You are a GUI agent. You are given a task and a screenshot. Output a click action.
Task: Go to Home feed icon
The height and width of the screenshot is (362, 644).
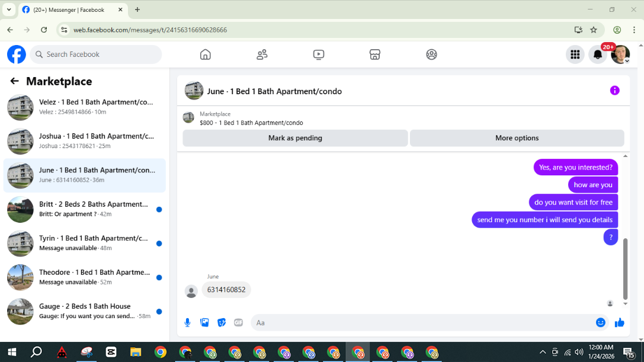206,55
